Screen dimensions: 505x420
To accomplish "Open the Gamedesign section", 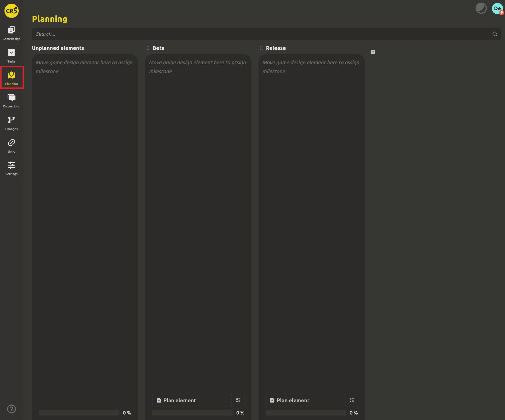I will click(x=12, y=33).
